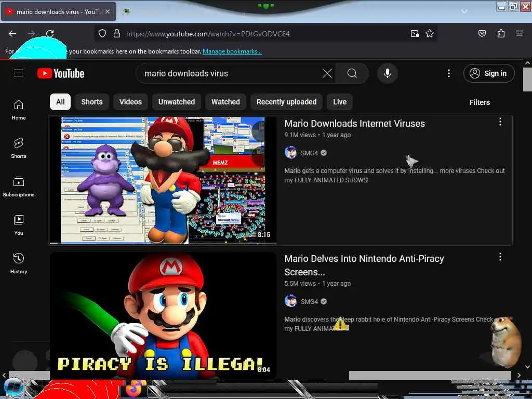Open the tracking protection shield icon
This screenshot has width=532, height=399.
[102, 33]
